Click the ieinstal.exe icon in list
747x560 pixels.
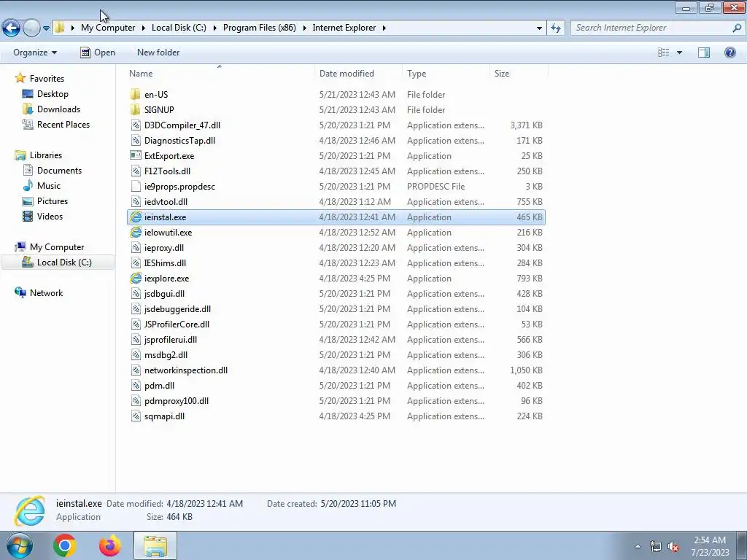[136, 217]
